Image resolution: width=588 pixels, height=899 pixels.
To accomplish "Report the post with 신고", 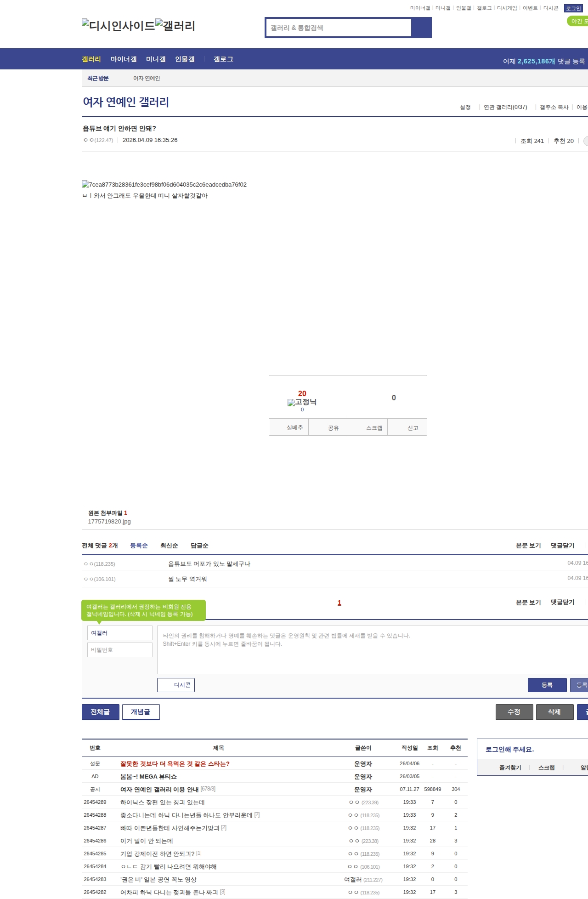I will [407, 427].
